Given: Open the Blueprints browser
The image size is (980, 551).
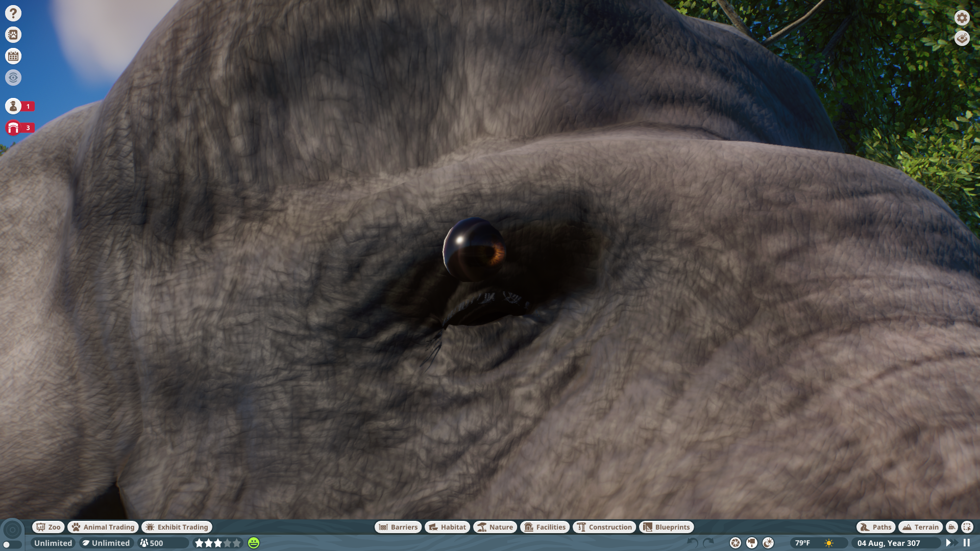Looking at the screenshot, I should [666, 527].
